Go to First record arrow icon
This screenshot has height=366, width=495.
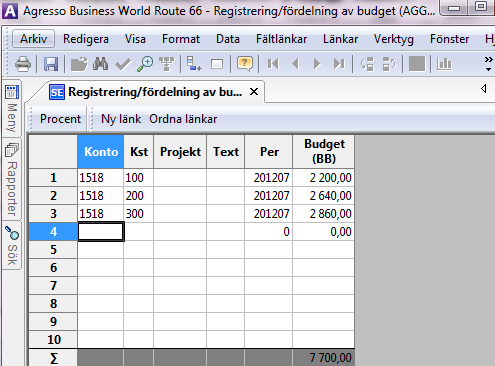273,64
